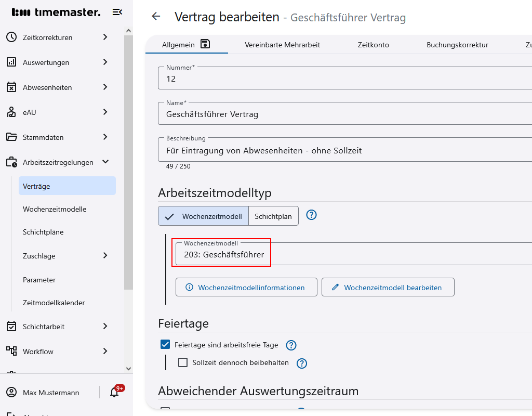Open Wochenzeitmodellinformationen
The height and width of the screenshot is (416, 532).
tap(246, 287)
